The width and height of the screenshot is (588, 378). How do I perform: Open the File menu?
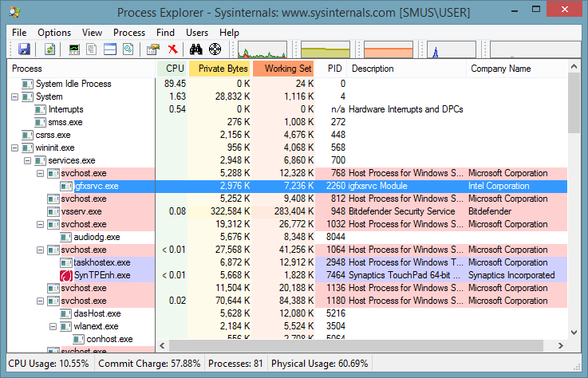pyautogui.click(x=19, y=33)
